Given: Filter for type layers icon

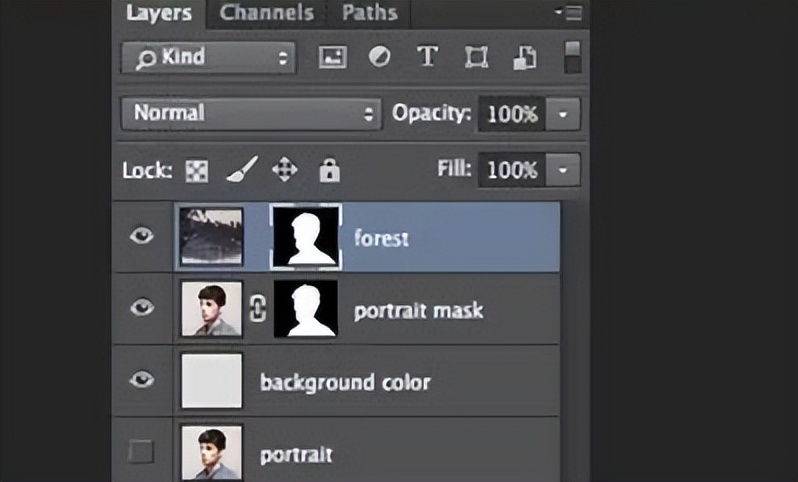Looking at the screenshot, I should [427, 57].
